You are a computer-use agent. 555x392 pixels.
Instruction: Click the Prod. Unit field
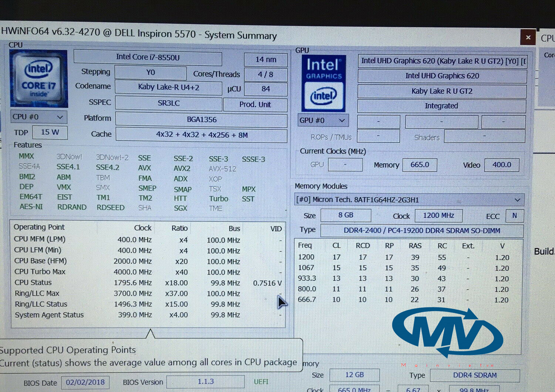255,105
